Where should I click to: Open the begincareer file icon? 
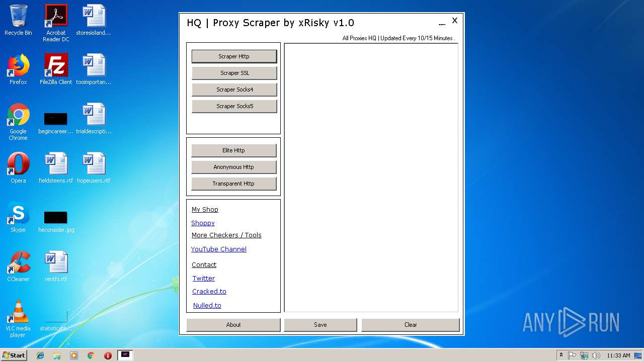tap(56, 122)
